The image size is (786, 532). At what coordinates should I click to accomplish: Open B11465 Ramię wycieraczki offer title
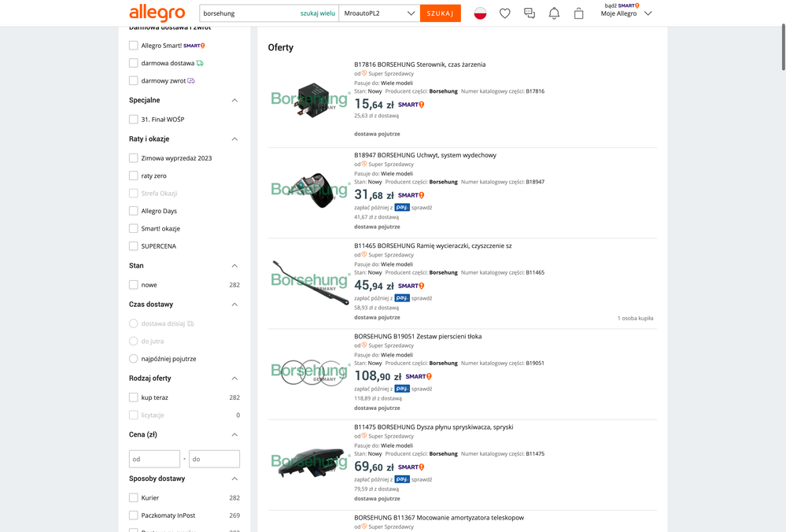[x=433, y=246]
